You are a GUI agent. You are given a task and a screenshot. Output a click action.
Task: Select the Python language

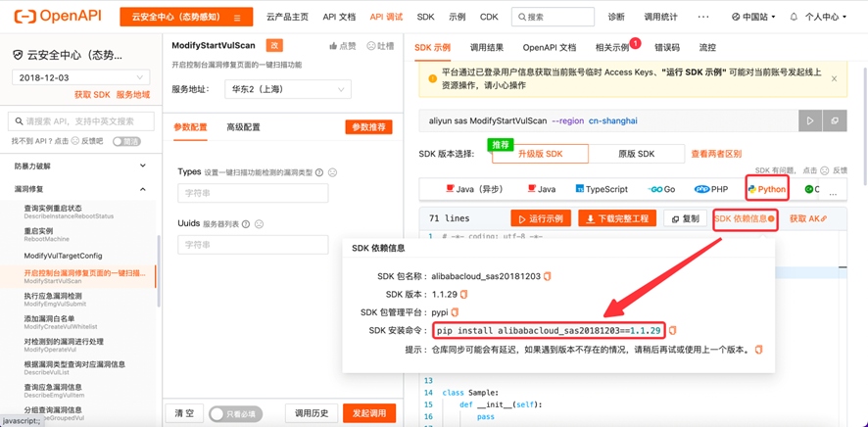click(x=767, y=189)
